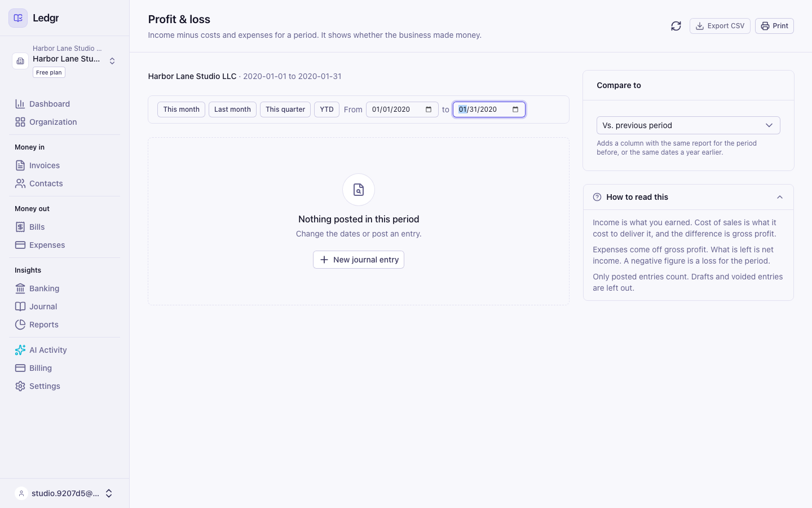Click the help question mark icon
The image size is (812, 508).
(x=597, y=197)
